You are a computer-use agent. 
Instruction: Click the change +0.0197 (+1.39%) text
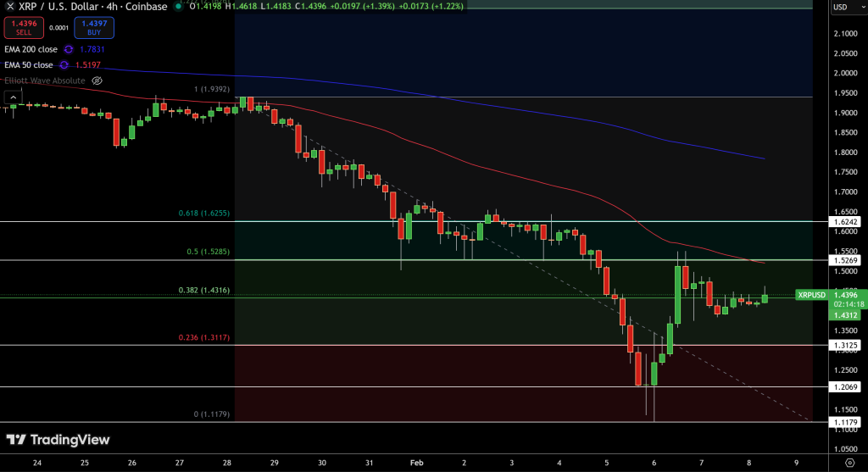coord(362,7)
